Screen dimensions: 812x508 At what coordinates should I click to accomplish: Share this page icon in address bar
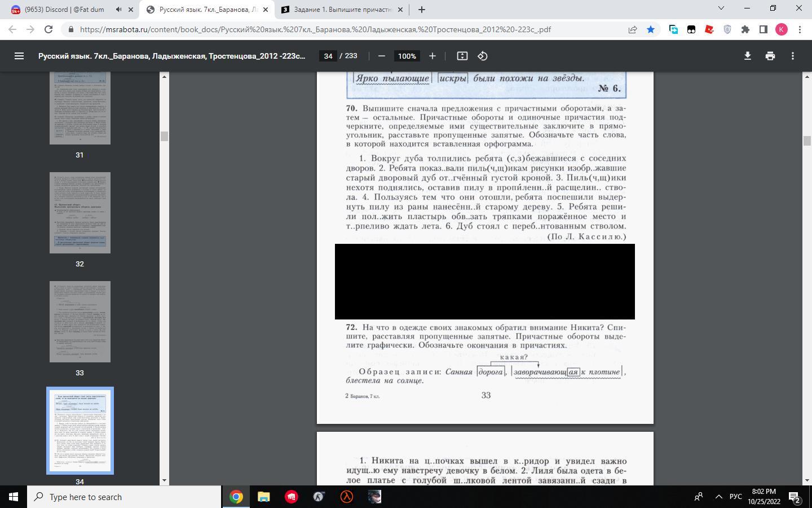click(633, 29)
